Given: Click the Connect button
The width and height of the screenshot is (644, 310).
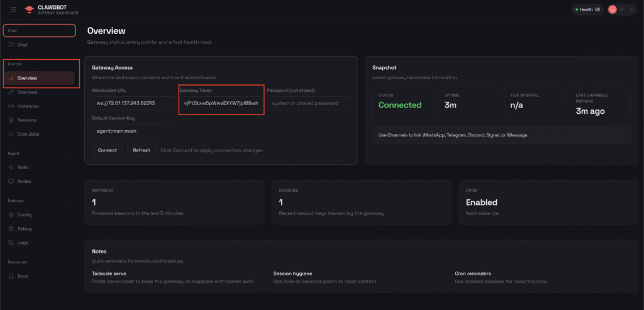Looking at the screenshot, I should click(107, 150).
